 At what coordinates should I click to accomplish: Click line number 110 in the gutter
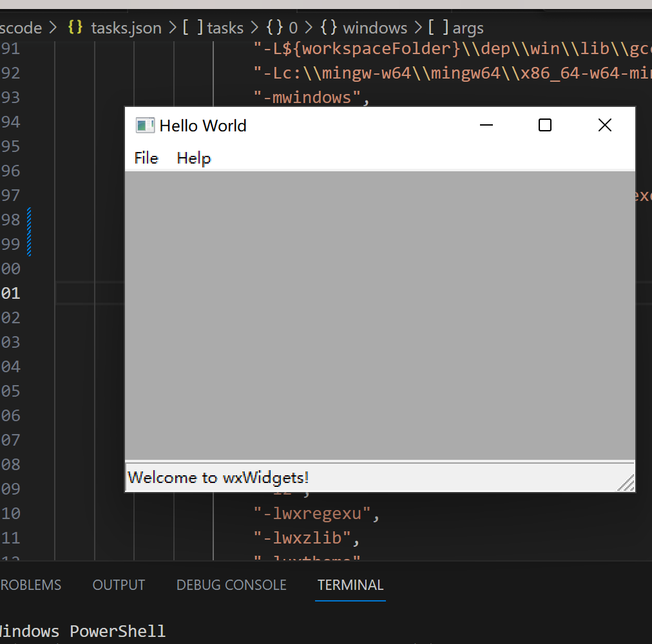pyautogui.click(x=10, y=513)
